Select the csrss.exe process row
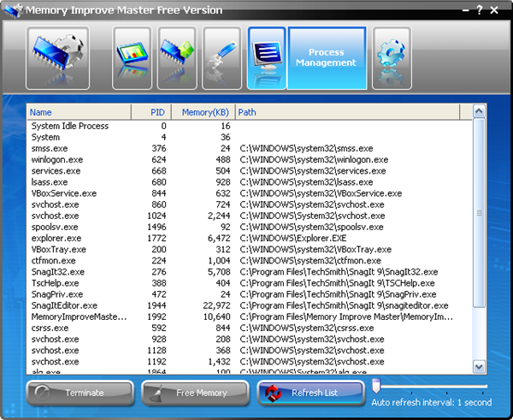 click(250, 328)
